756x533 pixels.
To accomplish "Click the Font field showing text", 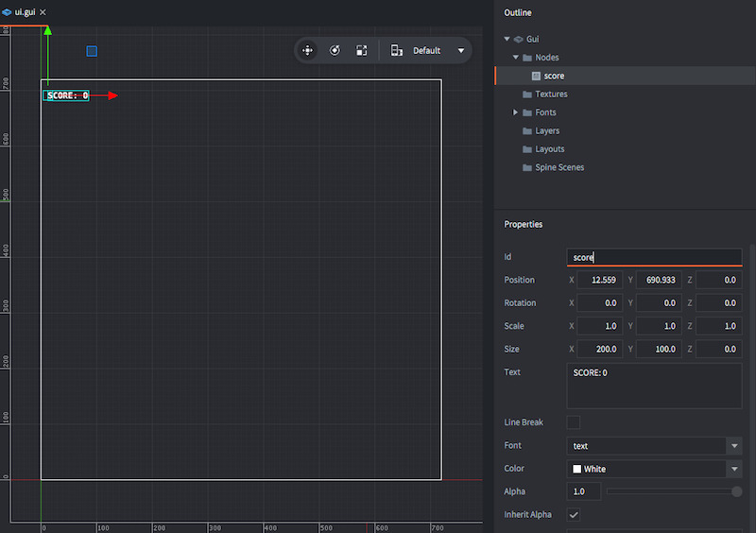I will [x=646, y=446].
